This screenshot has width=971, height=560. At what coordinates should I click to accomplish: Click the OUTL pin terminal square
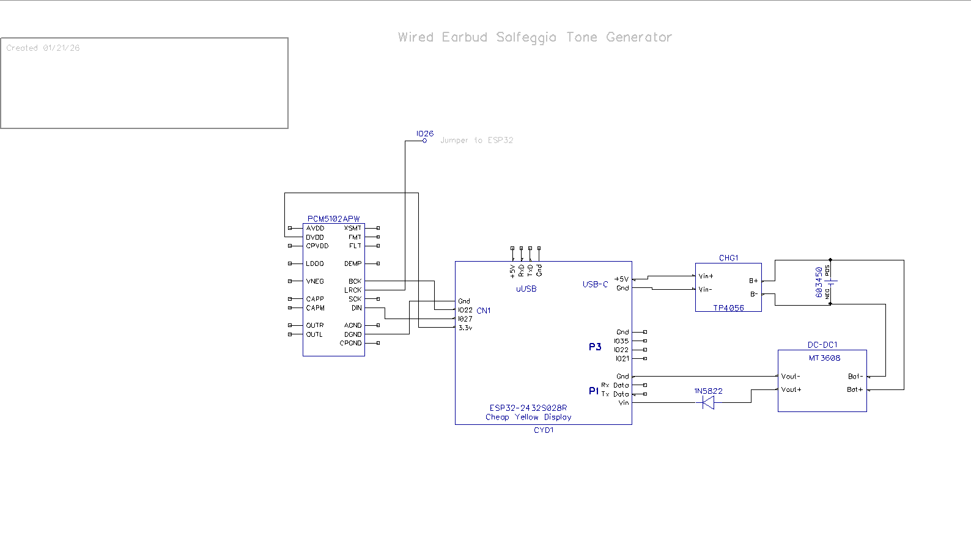click(x=290, y=334)
